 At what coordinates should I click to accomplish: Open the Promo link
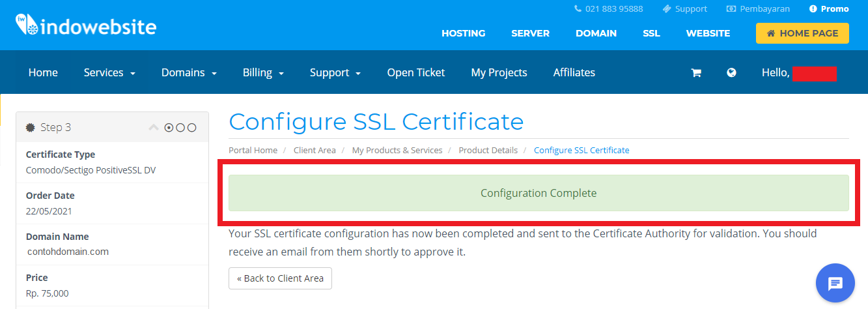pos(829,8)
